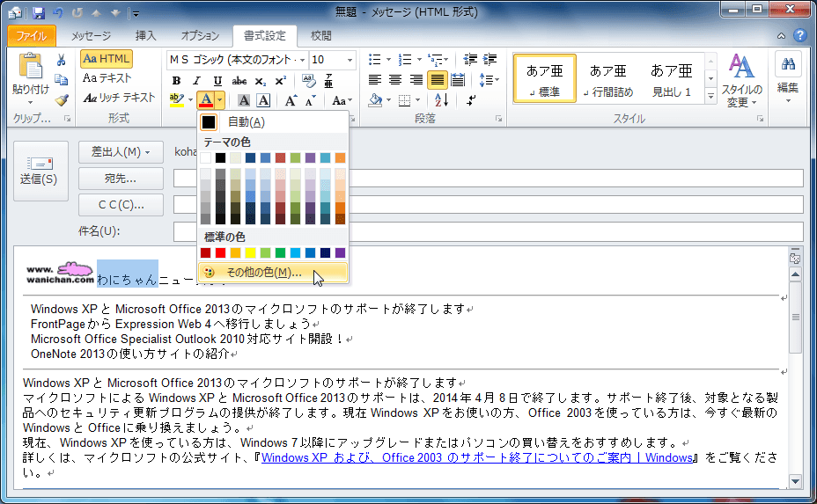This screenshot has height=504, width=817.
Task: Align text to the right
Action: click(416, 80)
